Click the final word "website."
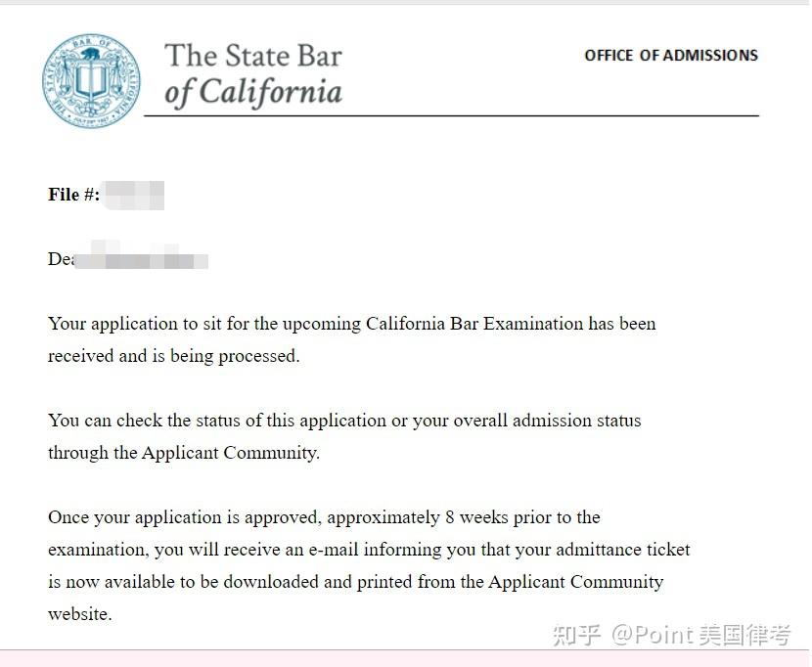The image size is (812, 667). pos(79,614)
